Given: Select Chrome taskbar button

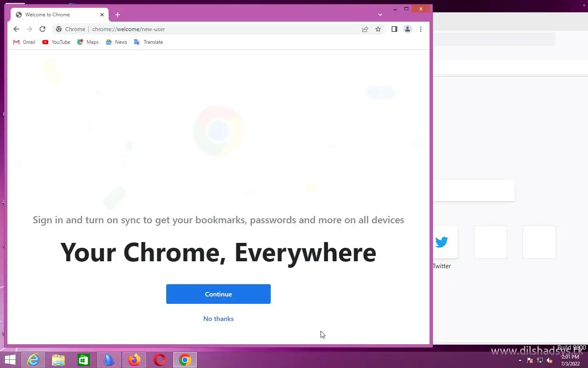Looking at the screenshot, I should point(185,360).
